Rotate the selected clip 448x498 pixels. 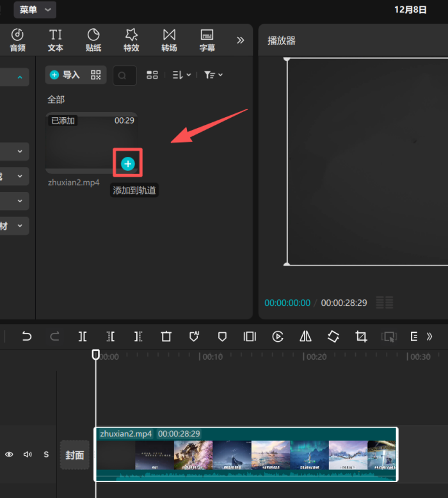(333, 336)
